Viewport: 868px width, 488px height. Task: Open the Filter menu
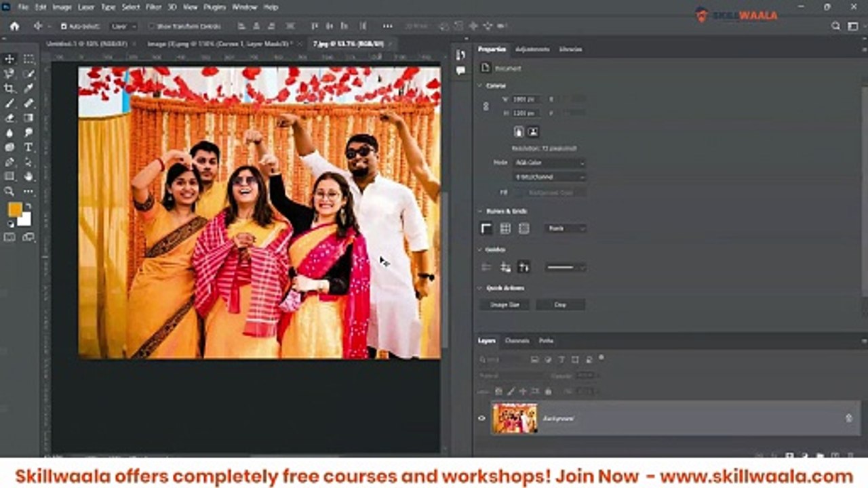pyautogui.click(x=154, y=7)
